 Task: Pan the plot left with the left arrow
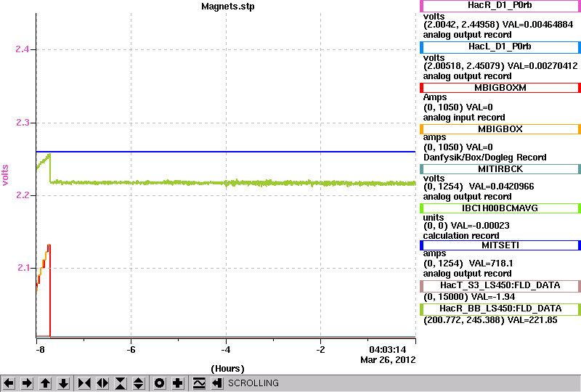click(9, 383)
